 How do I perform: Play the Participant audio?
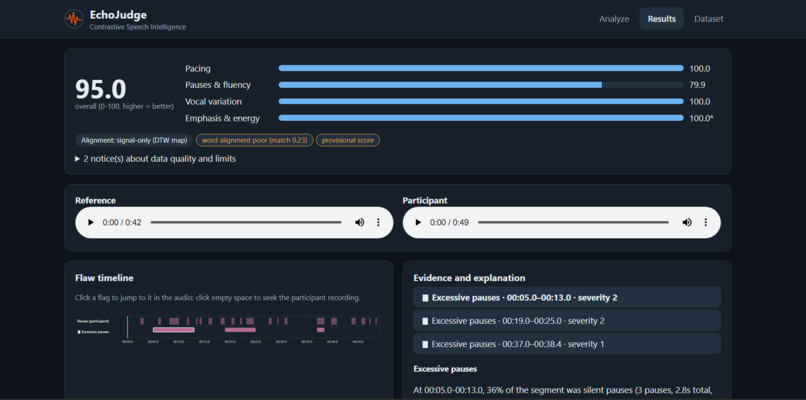[x=418, y=223]
